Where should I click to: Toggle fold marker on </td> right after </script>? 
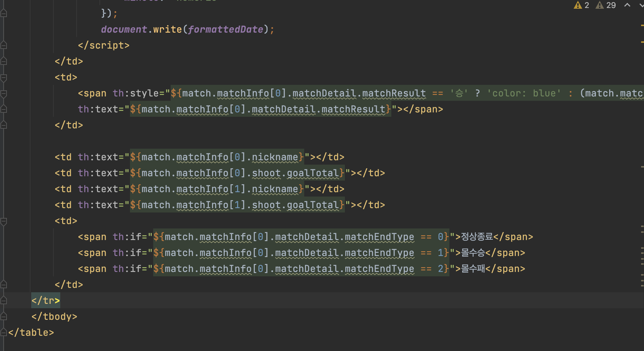[x=4, y=61]
